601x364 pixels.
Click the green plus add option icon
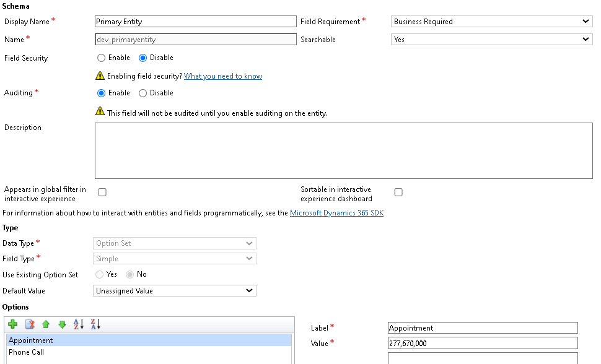(x=12, y=324)
